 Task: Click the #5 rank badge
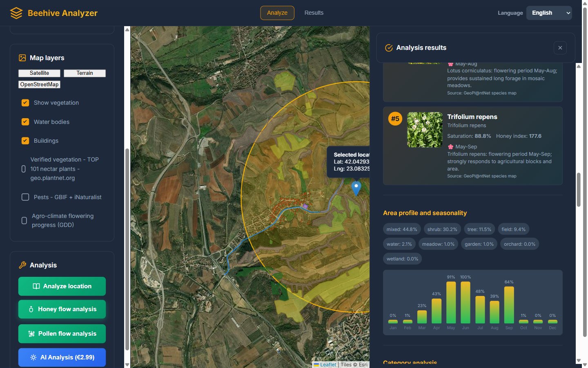coord(395,119)
